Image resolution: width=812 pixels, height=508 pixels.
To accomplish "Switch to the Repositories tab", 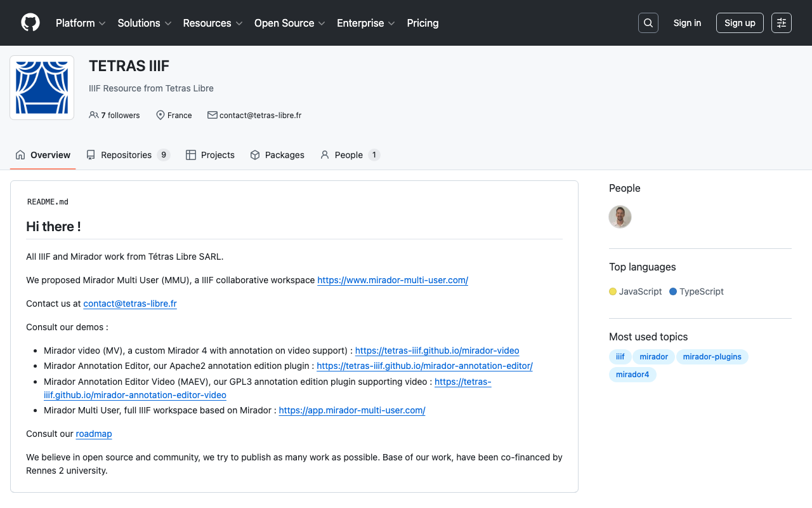I will (128, 155).
